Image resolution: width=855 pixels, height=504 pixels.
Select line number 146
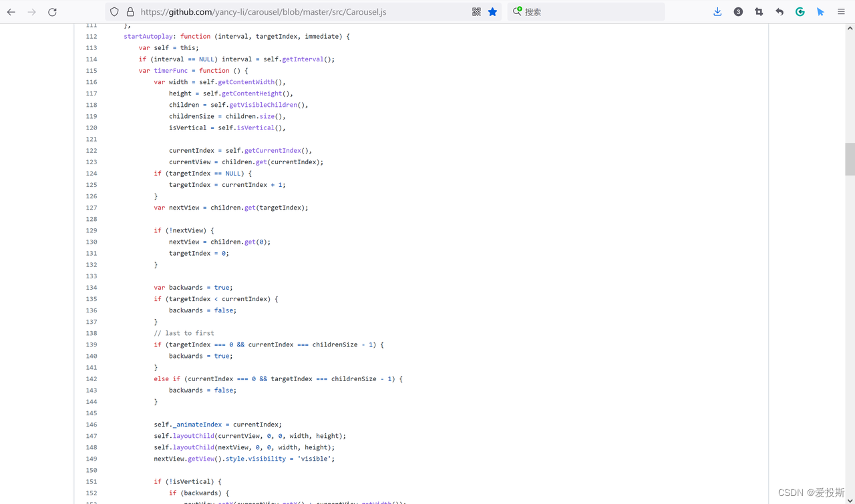(92, 425)
